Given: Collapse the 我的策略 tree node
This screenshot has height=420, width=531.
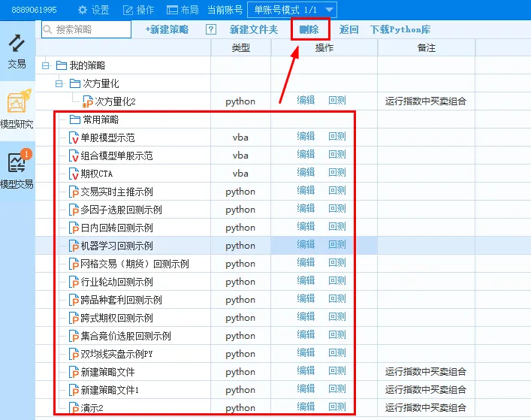Looking at the screenshot, I should pyautogui.click(x=46, y=66).
